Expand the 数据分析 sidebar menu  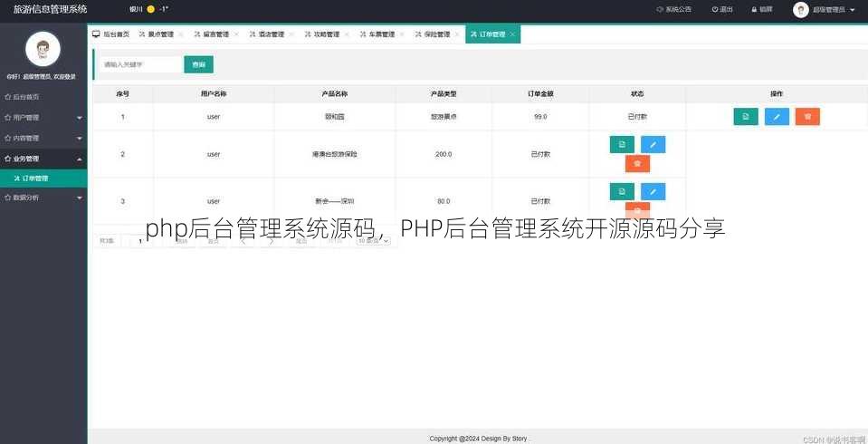click(x=43, y=198)
